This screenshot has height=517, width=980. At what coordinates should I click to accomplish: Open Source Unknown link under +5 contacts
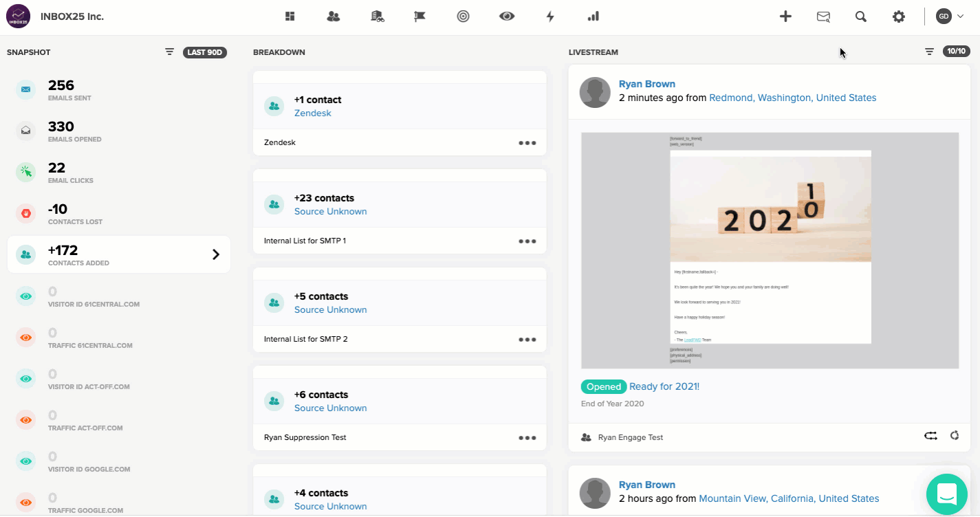click(x=331, y=309)
